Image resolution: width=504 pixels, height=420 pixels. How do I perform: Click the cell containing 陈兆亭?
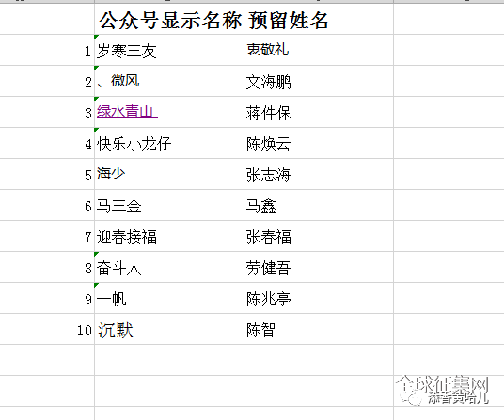coord(319,298)
